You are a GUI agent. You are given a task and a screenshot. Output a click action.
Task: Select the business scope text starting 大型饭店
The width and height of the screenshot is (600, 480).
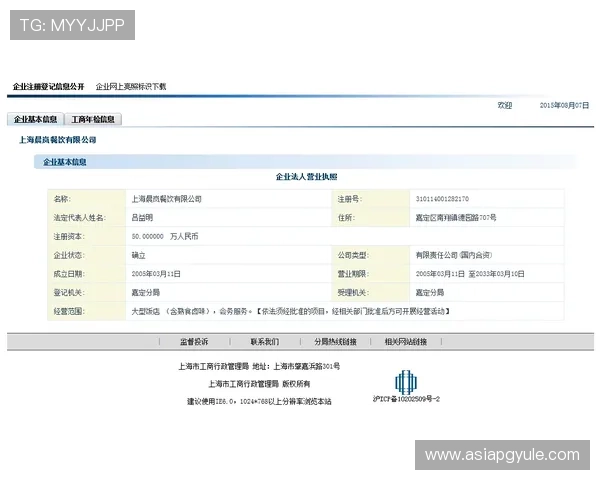291,312
